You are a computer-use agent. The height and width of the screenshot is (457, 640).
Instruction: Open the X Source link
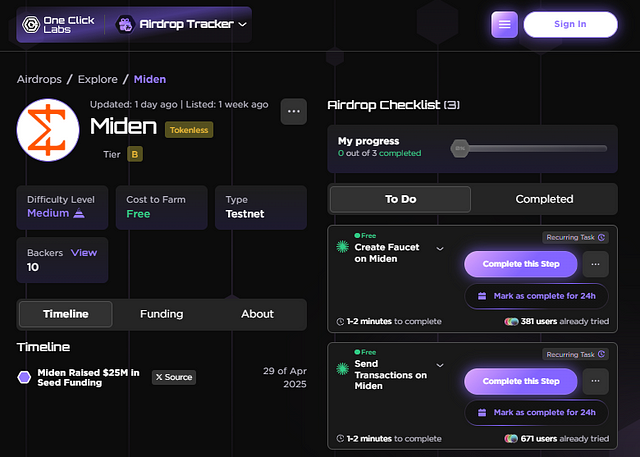click(174, 377)
